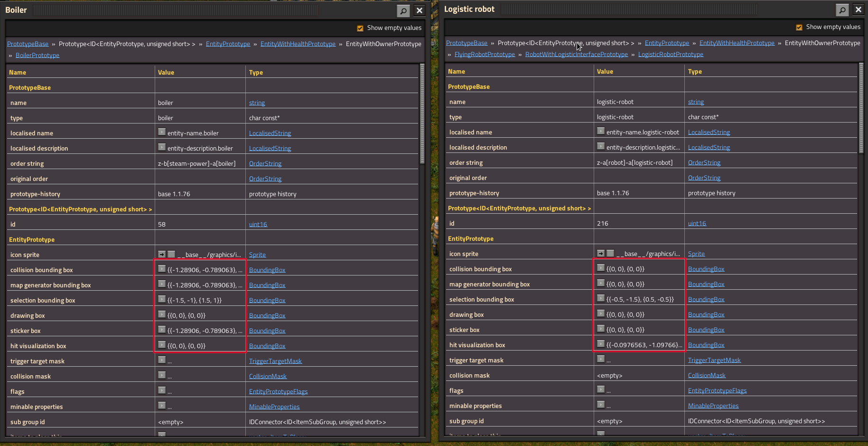
Task: Open Sprite type link in Boiler window
Action: tap(257, 255)
